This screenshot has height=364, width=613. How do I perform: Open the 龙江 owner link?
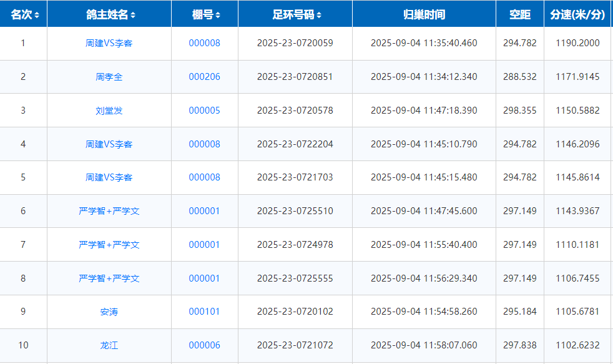tap(109, 345)
